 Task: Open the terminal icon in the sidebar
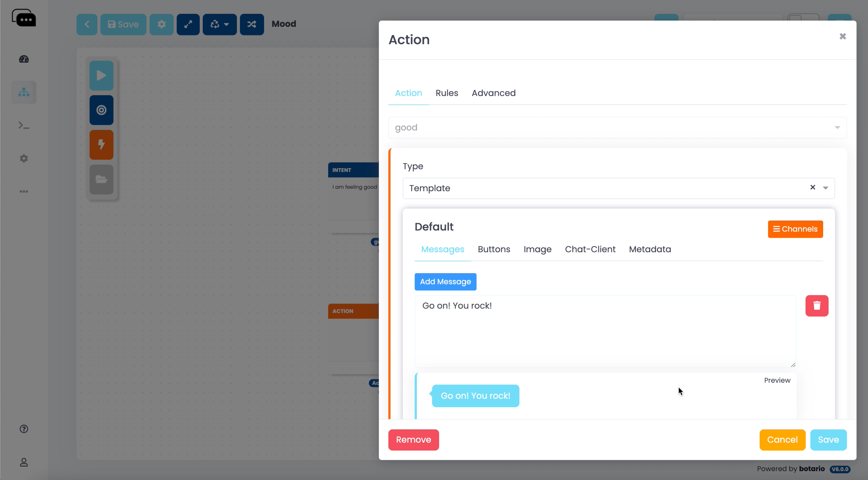(24, 125)
